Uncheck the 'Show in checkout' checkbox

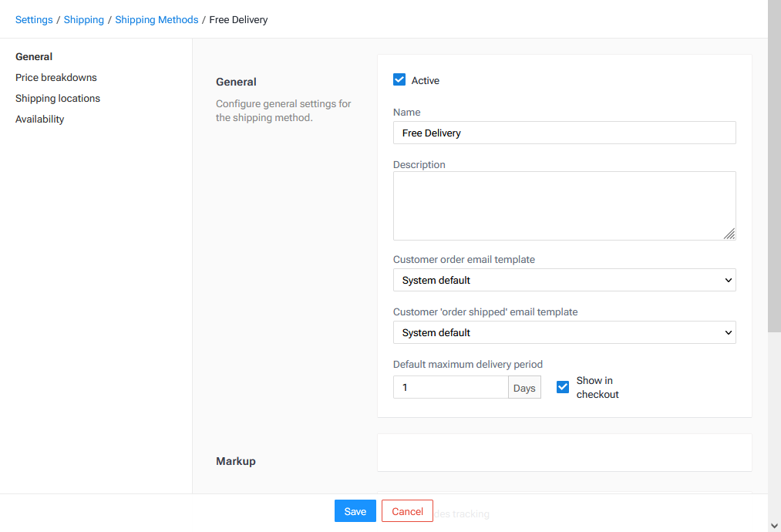[563, 386]
